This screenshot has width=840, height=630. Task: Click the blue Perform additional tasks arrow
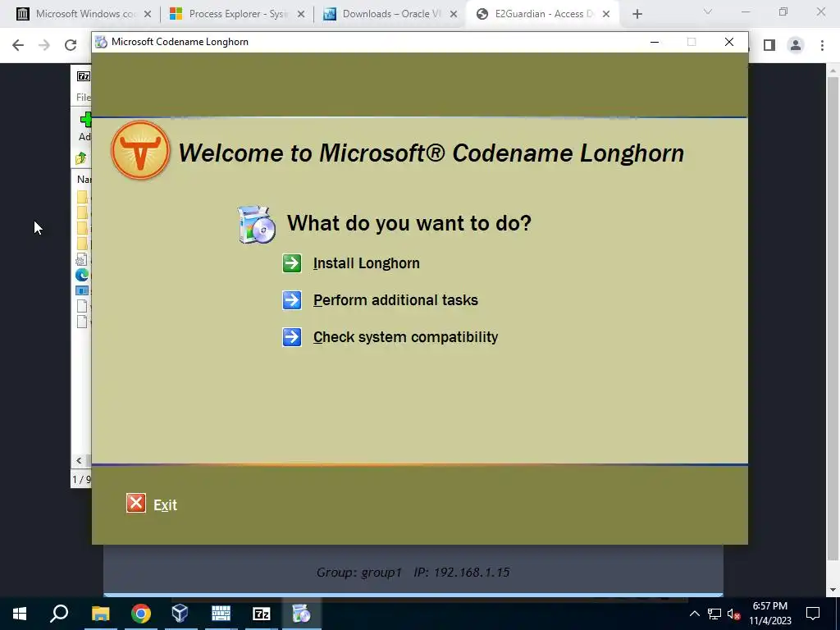coord(292,300)
